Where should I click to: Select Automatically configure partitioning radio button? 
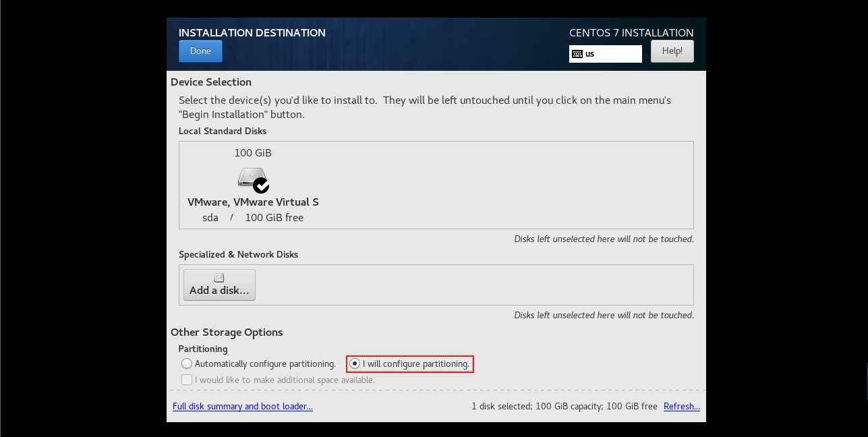pos(187,363)
